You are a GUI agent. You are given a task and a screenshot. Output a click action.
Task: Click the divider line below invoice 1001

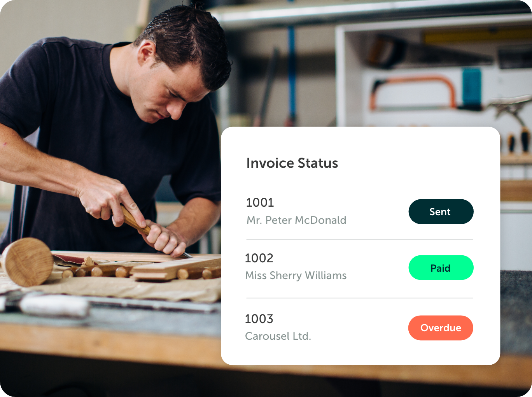[x=360, y=239]
